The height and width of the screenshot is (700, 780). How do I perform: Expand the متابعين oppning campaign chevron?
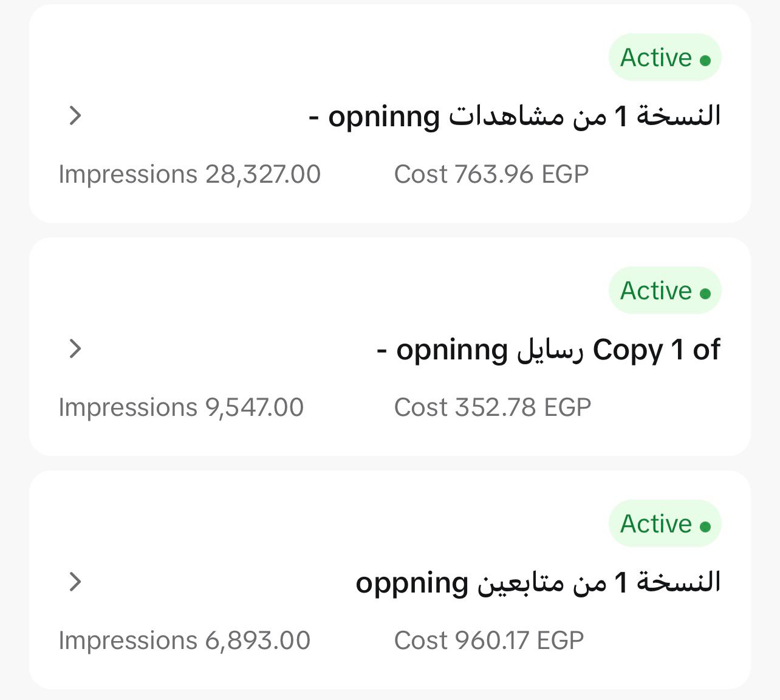75,582
